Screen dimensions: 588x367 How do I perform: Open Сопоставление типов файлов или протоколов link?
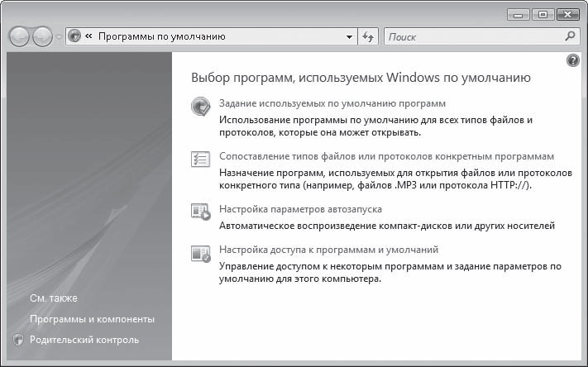coord(386,156)
